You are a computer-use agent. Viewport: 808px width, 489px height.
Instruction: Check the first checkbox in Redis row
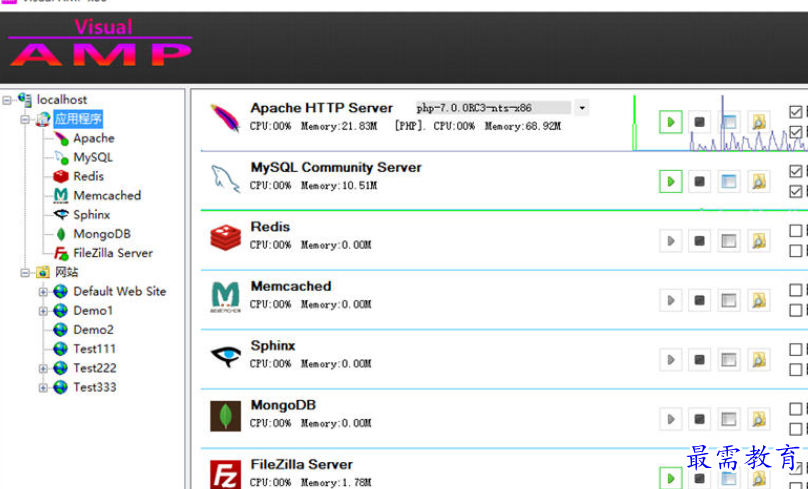(796, 230)
